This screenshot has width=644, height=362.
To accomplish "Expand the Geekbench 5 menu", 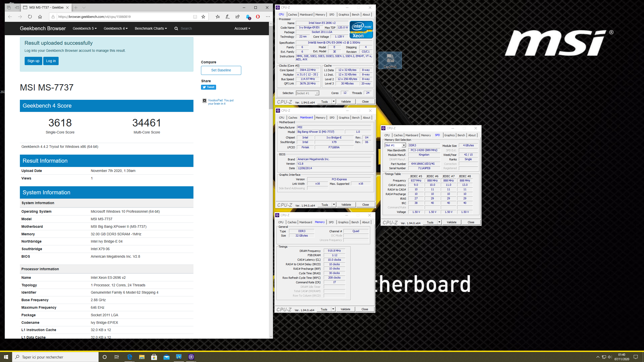I will point(85,28).
